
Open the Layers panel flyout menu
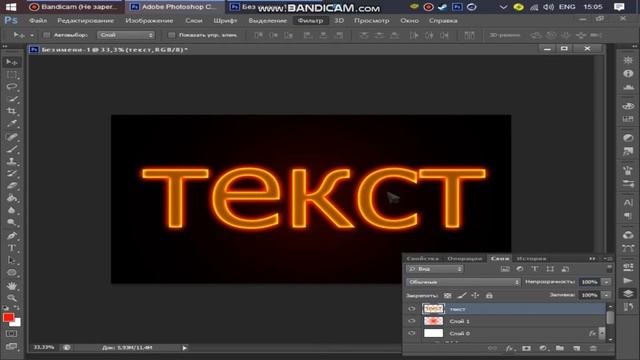tap(609, 259)
